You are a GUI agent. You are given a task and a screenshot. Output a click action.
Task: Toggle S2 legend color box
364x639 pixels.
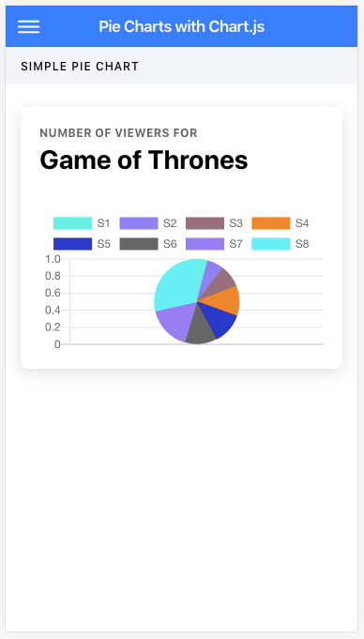139,223
